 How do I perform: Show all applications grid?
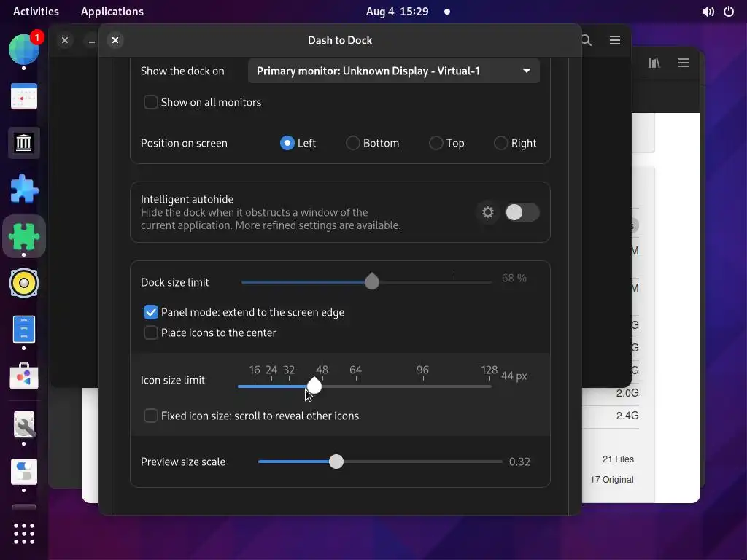[x=24, y=534]
